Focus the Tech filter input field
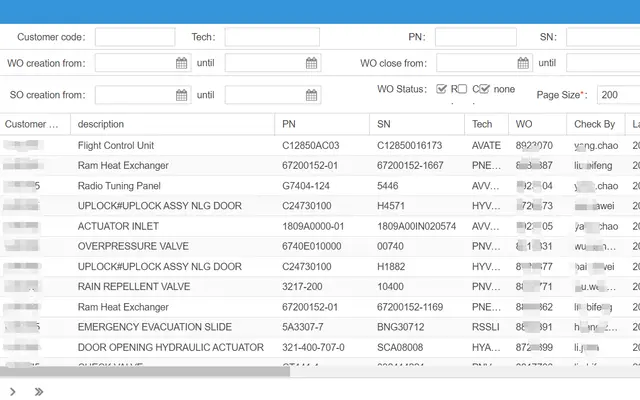640x400 pixels. pos(272,37)
